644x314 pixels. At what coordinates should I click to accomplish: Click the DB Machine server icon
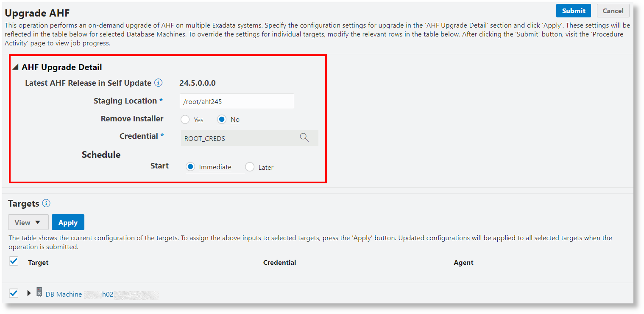39,292
